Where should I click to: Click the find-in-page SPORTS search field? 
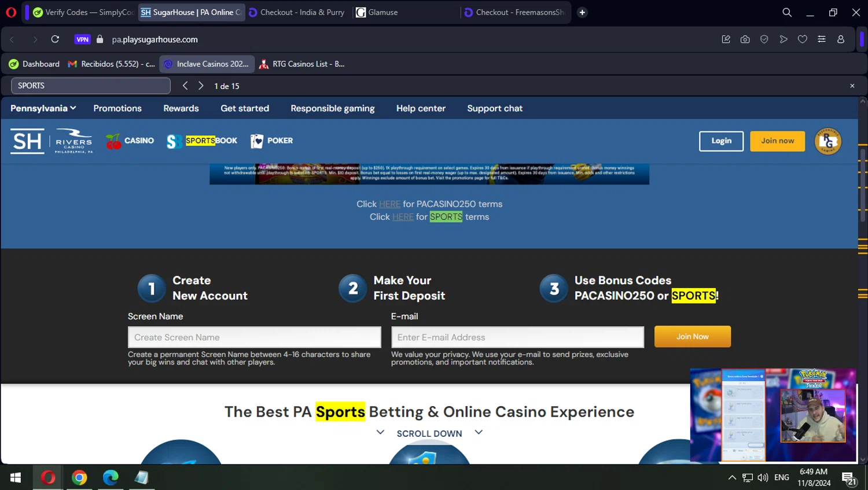(91, 86)
